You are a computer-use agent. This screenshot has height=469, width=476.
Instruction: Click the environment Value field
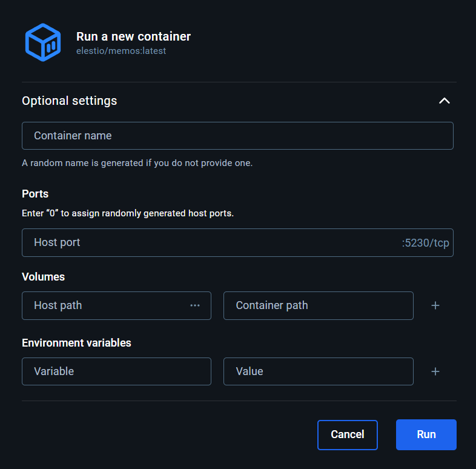point(318,371)
